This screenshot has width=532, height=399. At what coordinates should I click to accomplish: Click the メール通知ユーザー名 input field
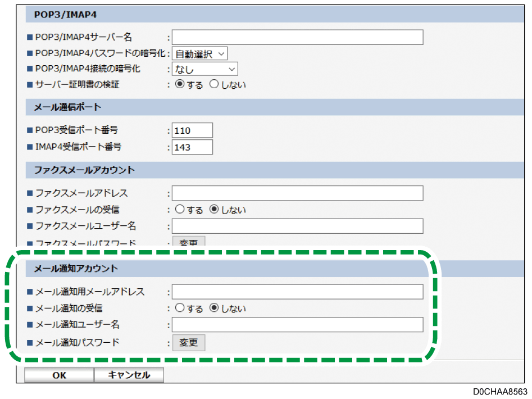[x=297, y=325]
